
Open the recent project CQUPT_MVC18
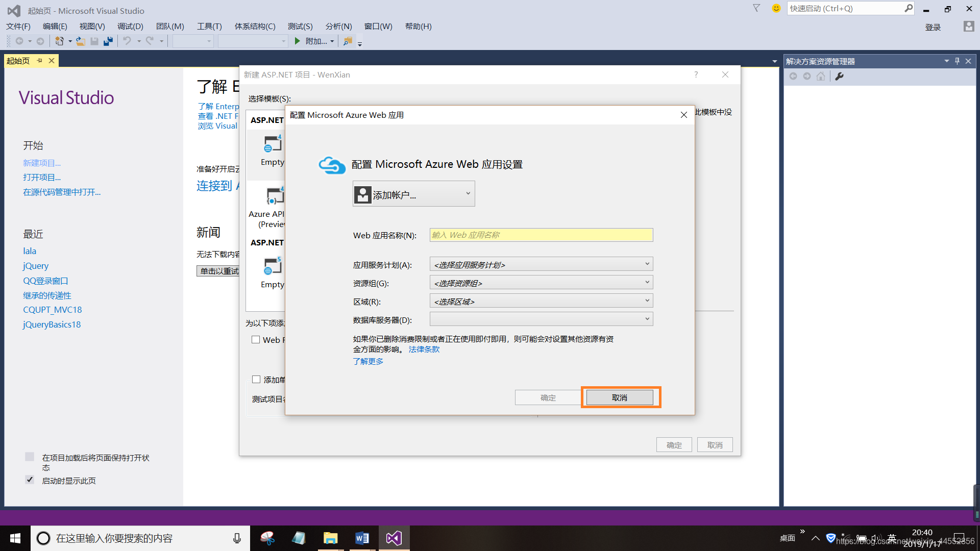(53, 310)
